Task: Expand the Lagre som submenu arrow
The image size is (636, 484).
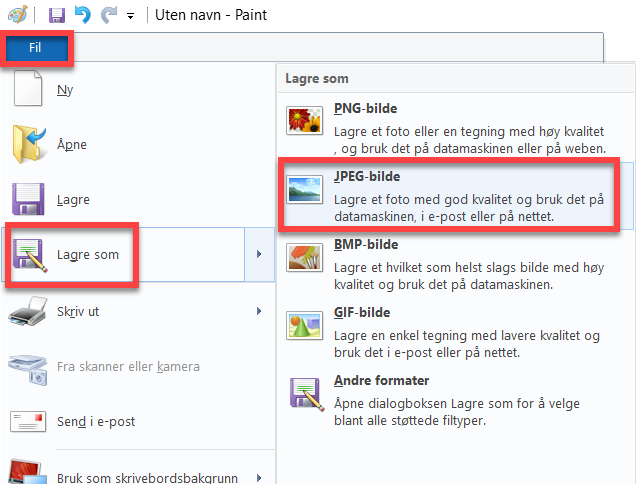Action: pyautogui.click(x=259, y=255)
